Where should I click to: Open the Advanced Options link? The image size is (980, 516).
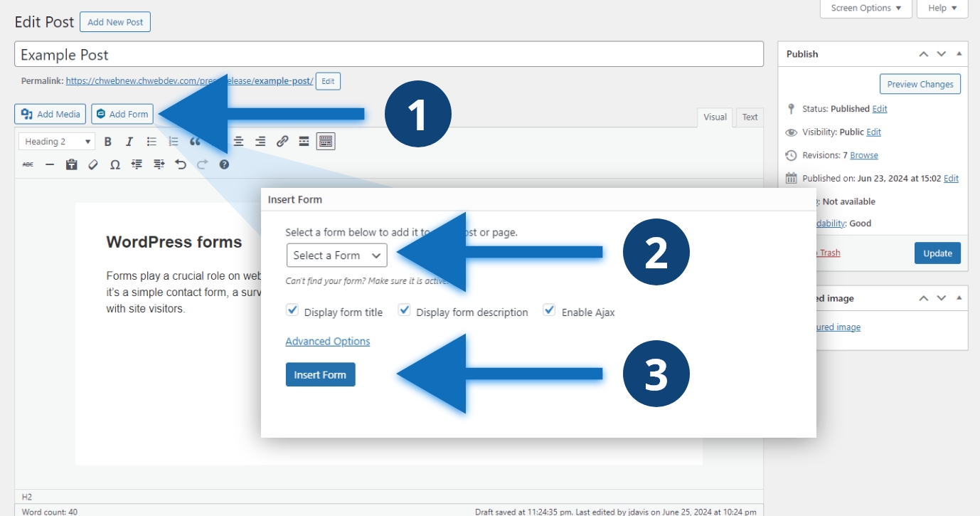[328, 342]
